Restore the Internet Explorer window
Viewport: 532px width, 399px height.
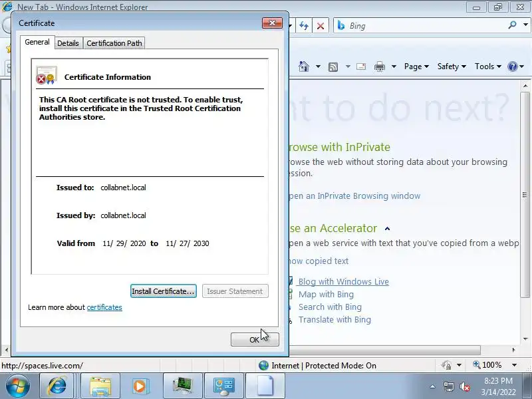[497, 7]
